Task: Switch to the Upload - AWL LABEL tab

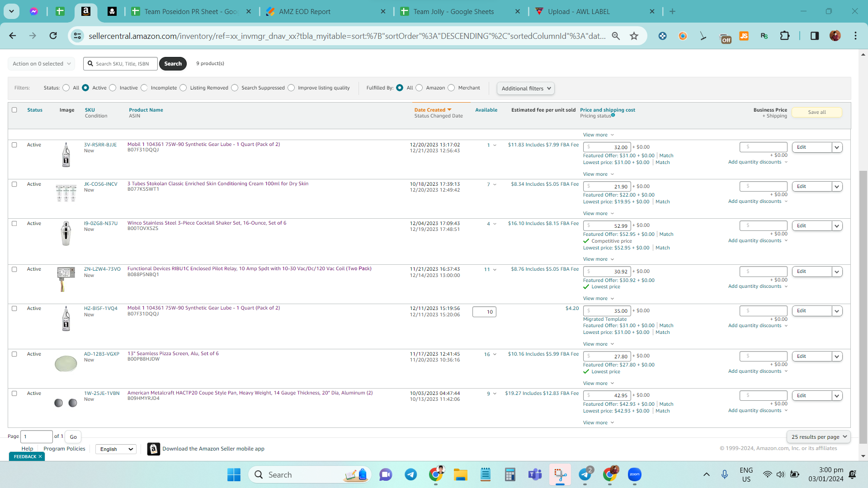Action: (x=594, y=11)
